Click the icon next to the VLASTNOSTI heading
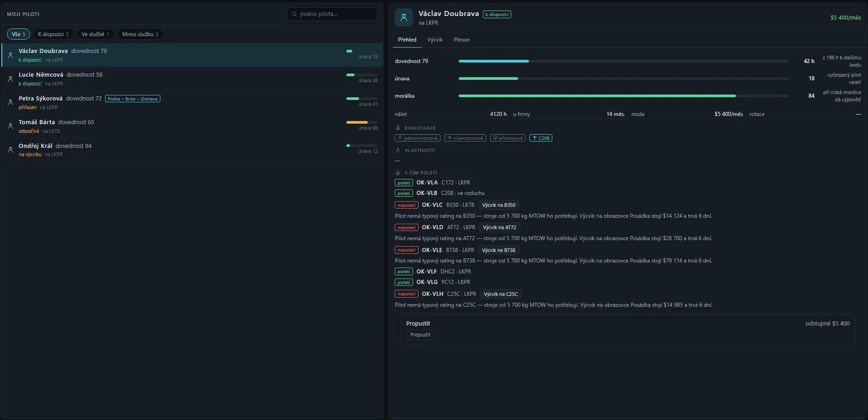Screen dimensions: 868x420 pyautogui.click(x=398, y=150)
